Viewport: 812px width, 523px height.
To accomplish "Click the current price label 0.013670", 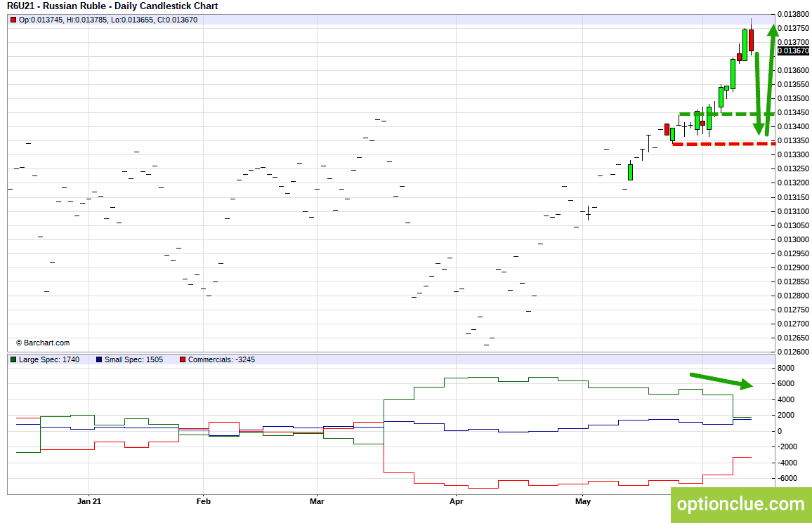I will click(793, 51).
